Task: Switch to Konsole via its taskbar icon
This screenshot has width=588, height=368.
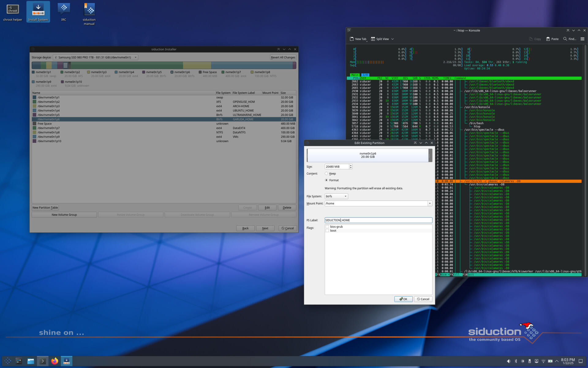Action: point(43,361)
